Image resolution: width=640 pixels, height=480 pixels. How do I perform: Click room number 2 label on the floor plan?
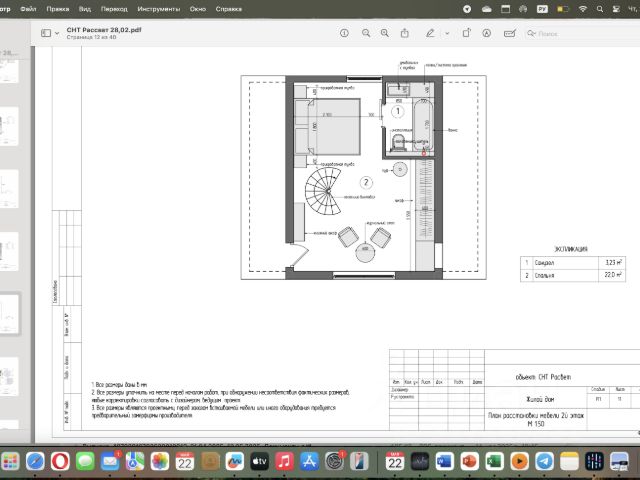point(366,182)
